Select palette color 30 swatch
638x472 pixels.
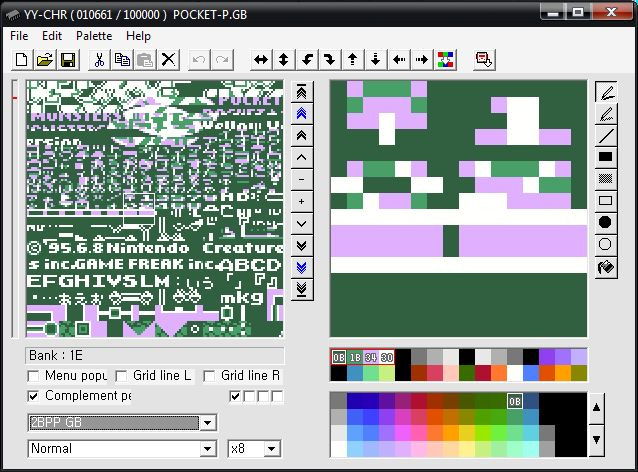coord(387,357)
